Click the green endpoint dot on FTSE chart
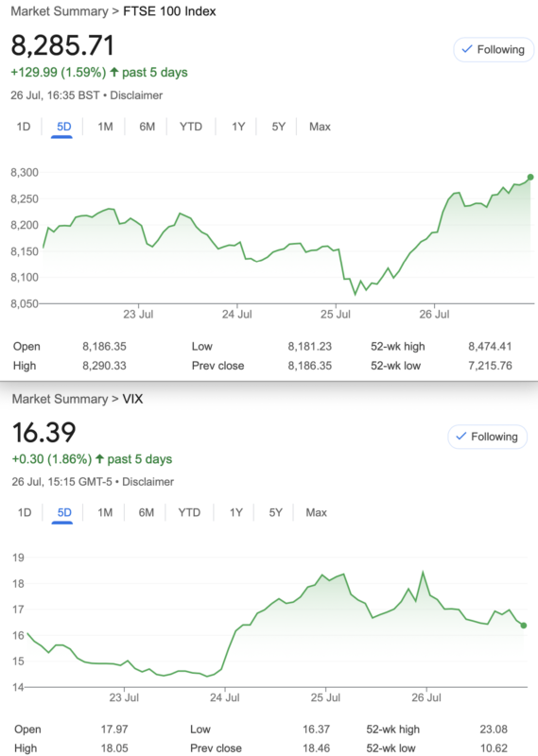 (530, 178)
